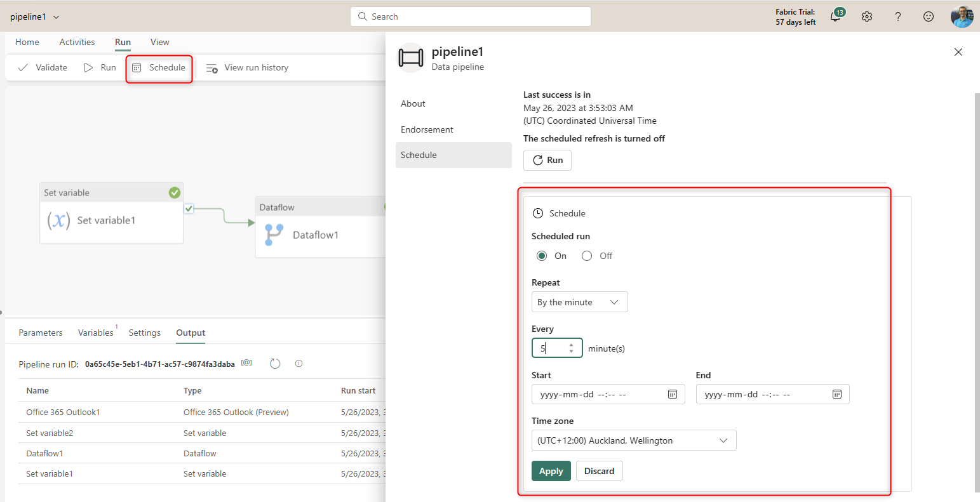Open the Endorsement side tab

click(x=427, y=129)
